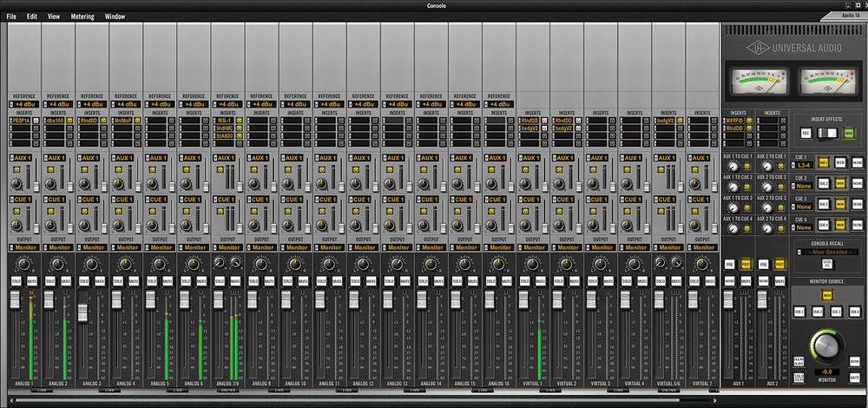Click the PEQP1A insert slot on Analog 1

[21, 121]
